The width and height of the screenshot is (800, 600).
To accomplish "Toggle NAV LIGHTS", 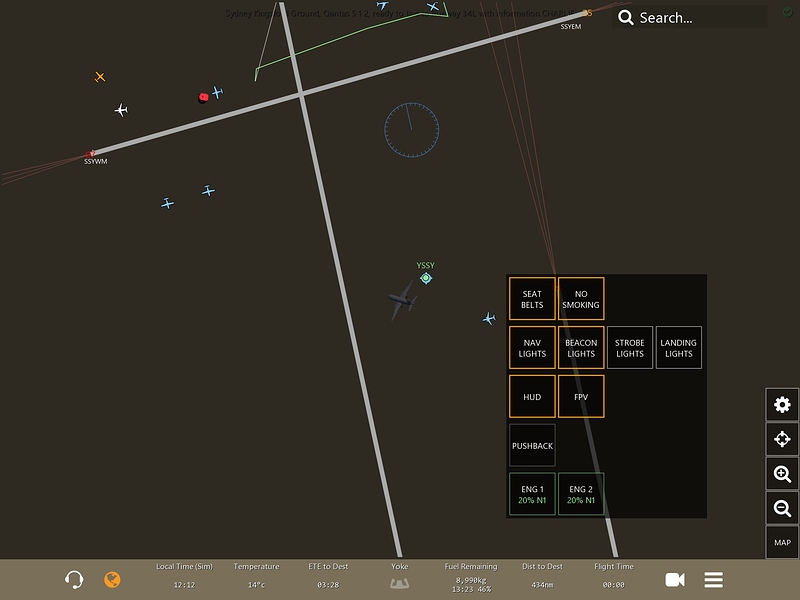I will coord(532,348).
